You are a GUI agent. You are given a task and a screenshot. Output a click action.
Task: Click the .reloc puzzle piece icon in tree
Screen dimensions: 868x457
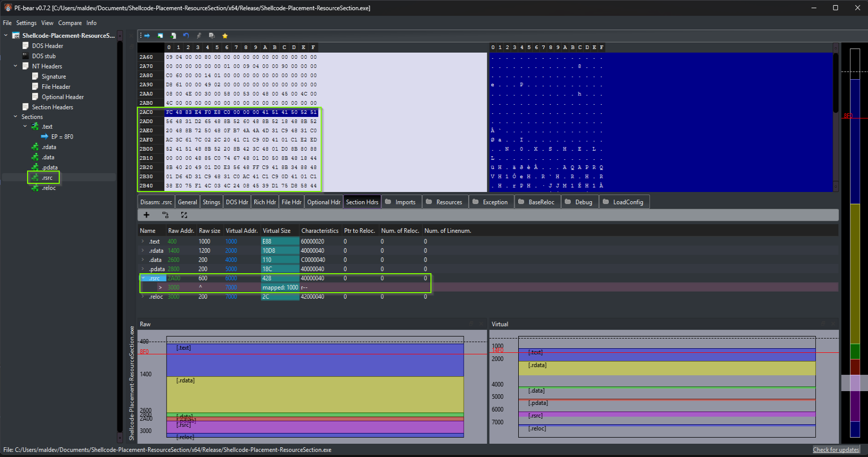35,188
